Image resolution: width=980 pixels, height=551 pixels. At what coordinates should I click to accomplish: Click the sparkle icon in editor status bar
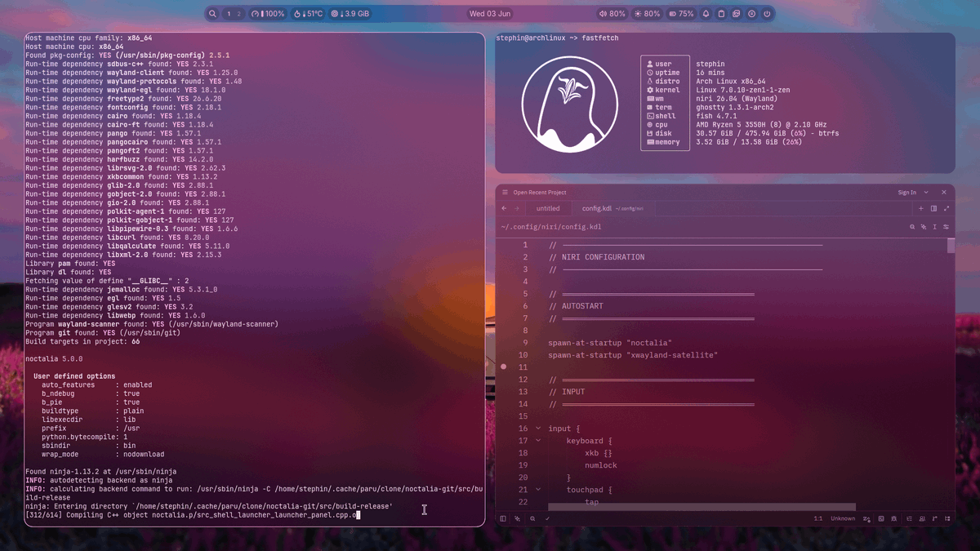coord(517,518)
